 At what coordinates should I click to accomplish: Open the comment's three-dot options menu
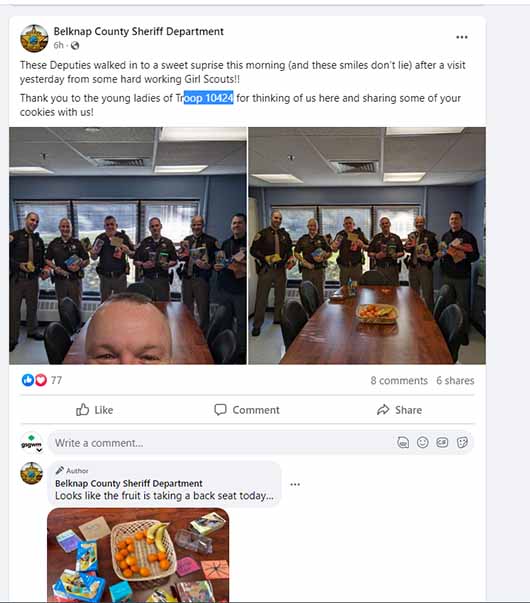295,484
